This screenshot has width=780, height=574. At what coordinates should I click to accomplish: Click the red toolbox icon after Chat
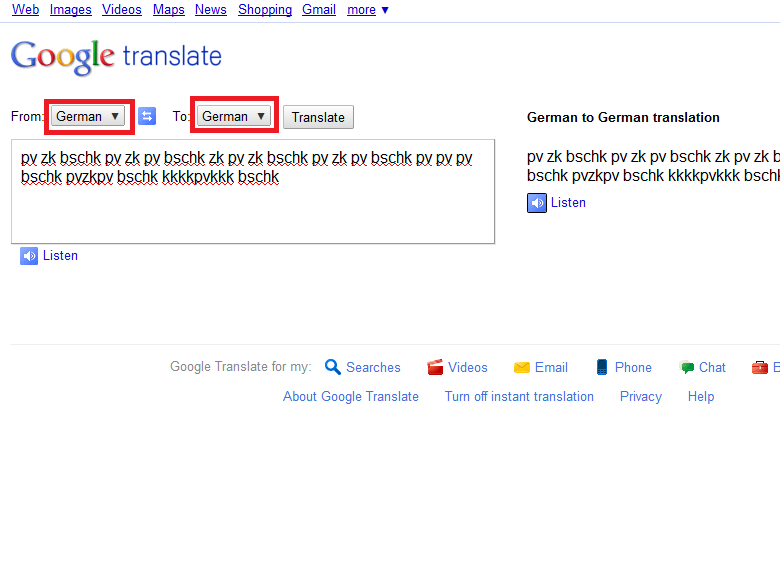coord(760,367)
